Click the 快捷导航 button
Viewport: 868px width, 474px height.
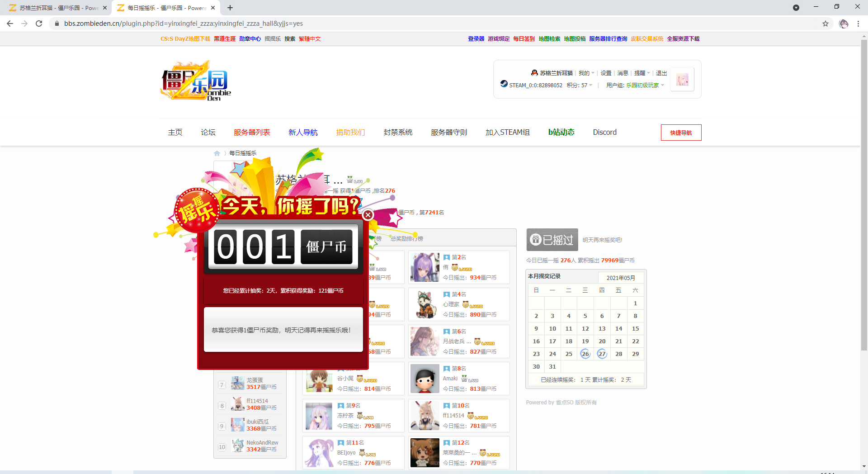(x=681, y=133)
